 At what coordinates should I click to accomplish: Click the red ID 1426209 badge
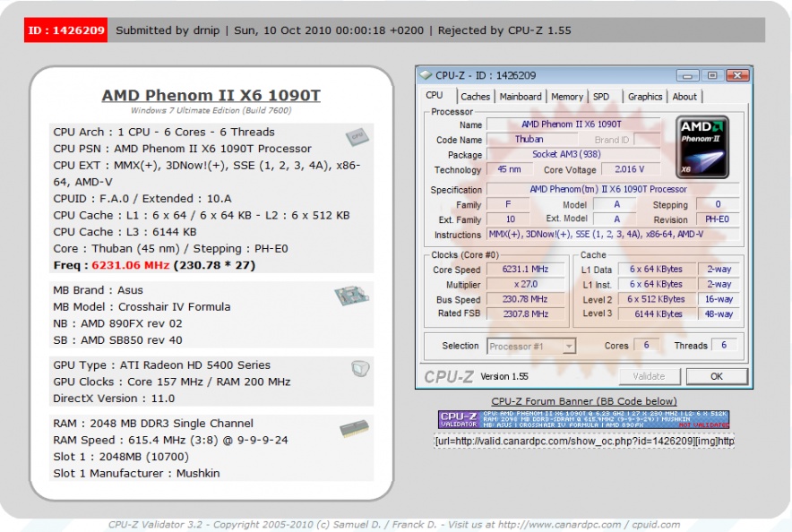66,30
